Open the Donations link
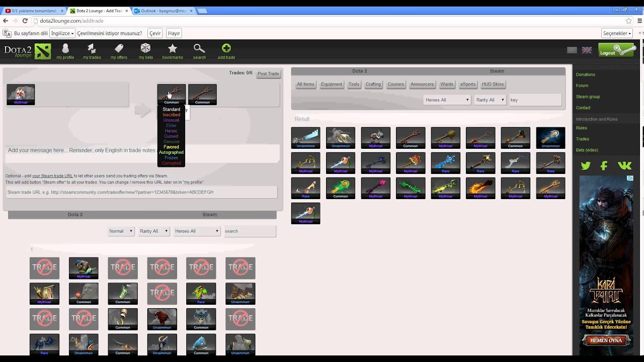The image size is (644, 362). 586,74
